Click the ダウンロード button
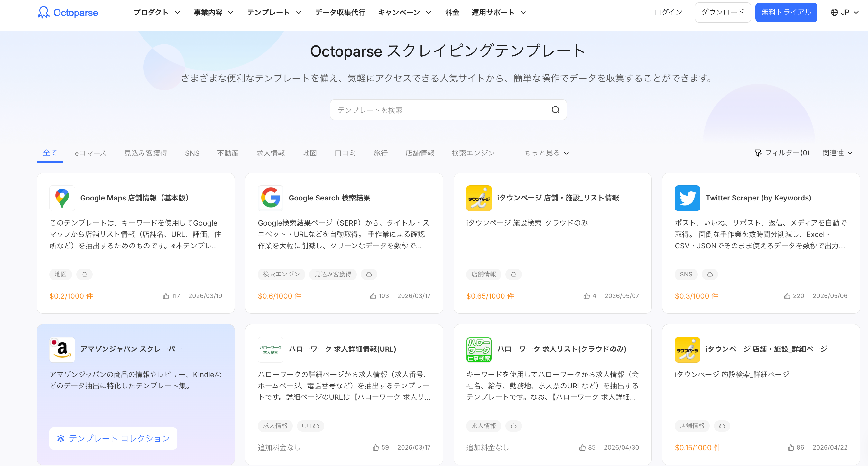868x466 pixels. [x=723, y=13]
